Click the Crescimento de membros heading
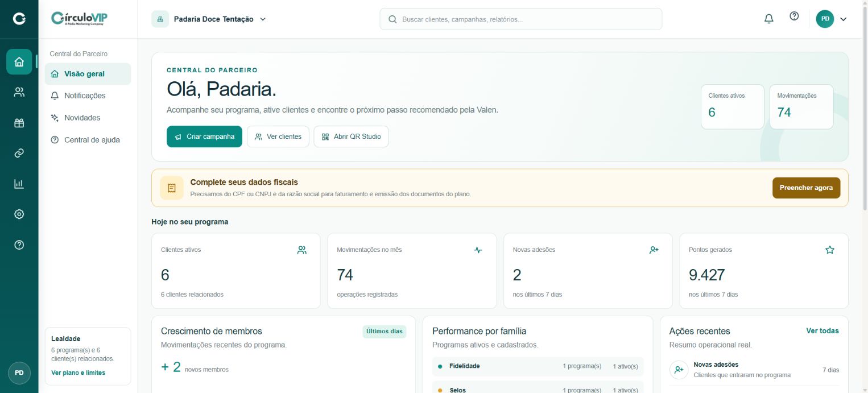Viewport: 868px width, 393px height. (212, 331)
